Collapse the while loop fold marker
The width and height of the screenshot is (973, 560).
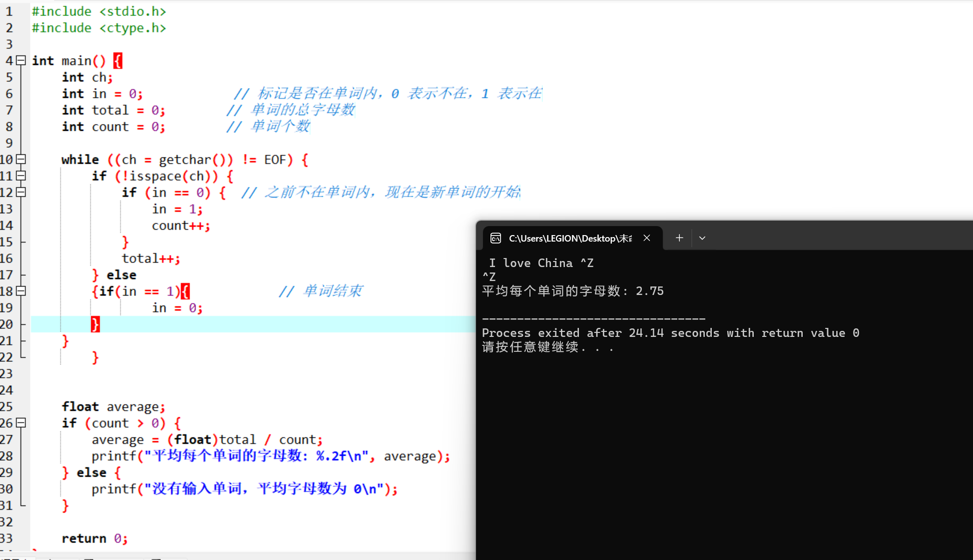tap(21, 159)
